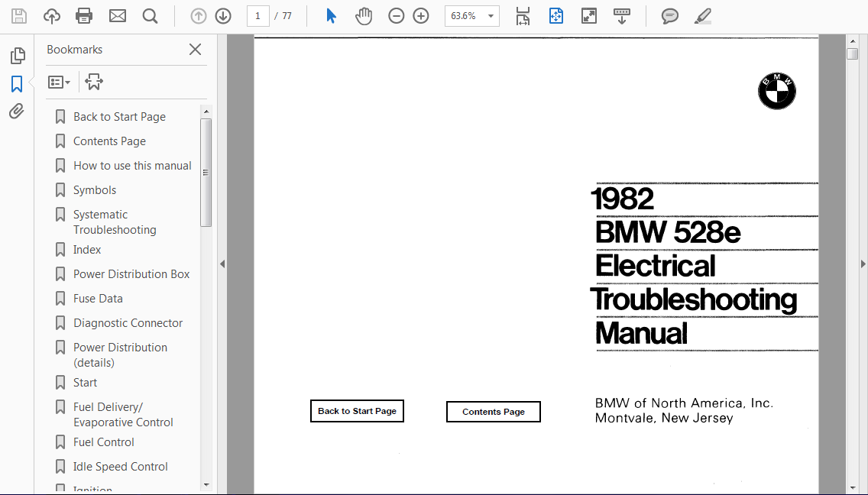
Task: Open bookmark Contents Page
Action: pyautogui.click(x=109, y=141)
